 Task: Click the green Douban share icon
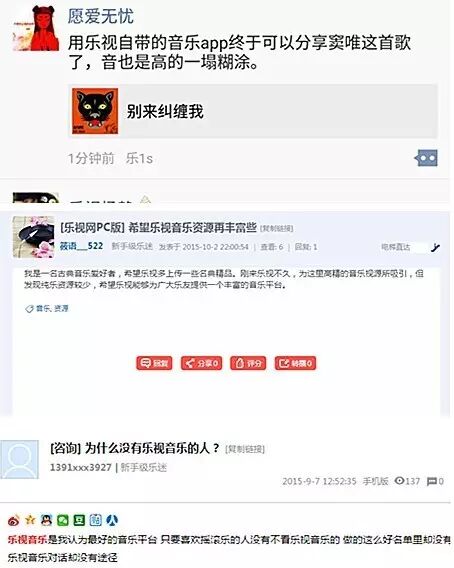click(x=79, y=520)
